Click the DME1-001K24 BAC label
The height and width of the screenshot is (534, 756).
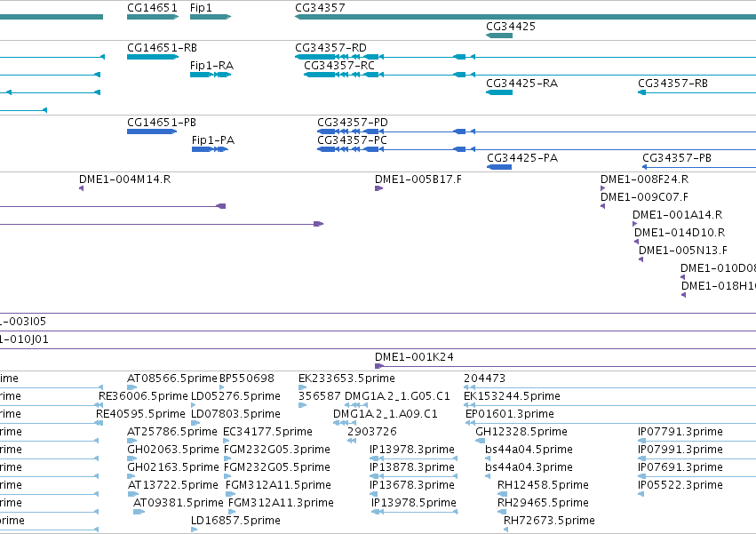tap(414, 357)
